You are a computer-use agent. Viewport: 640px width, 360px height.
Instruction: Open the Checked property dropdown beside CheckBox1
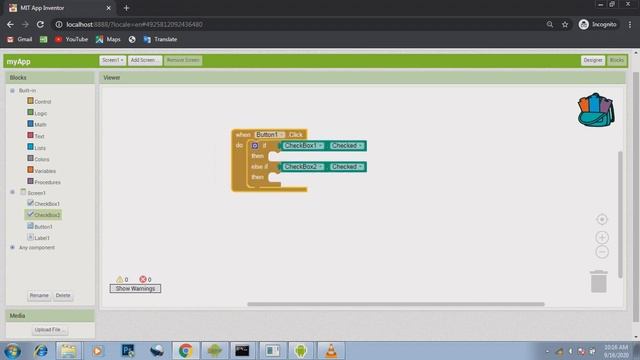[346, 145]
